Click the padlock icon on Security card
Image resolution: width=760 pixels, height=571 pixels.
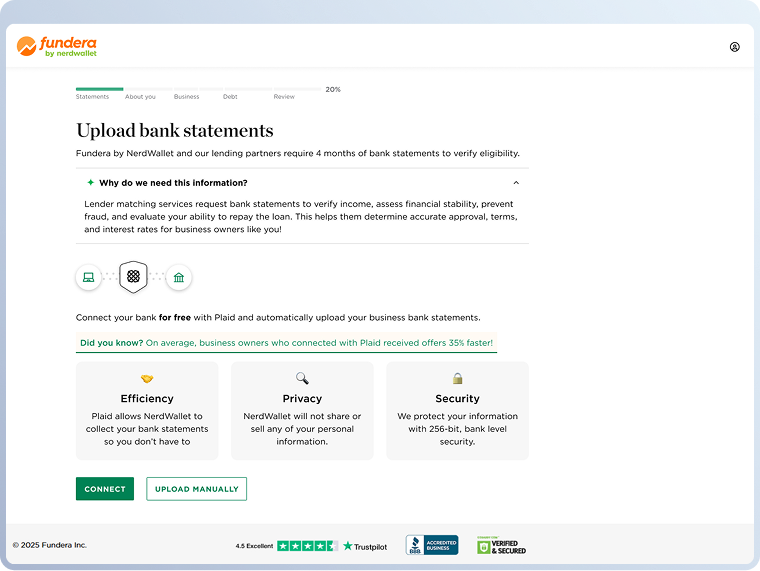click(x=457, y=378)
